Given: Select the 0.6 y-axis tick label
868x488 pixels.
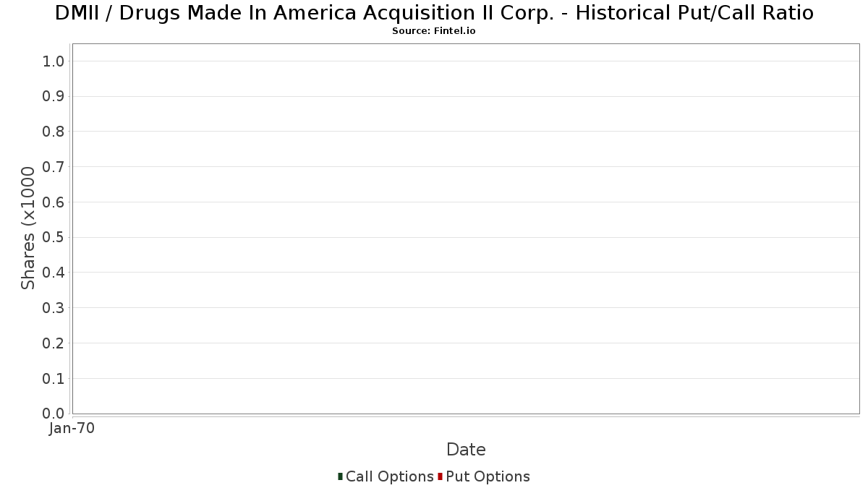Looking at the screenshot, I should [54, 202].
